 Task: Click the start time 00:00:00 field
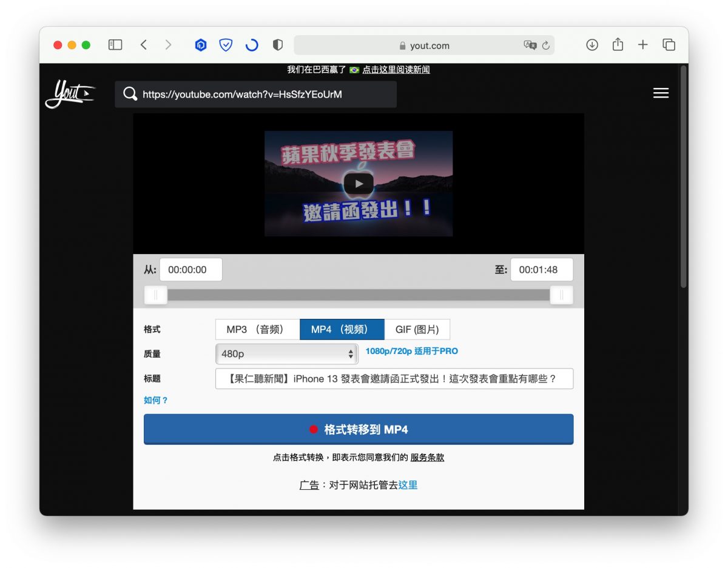191,270
